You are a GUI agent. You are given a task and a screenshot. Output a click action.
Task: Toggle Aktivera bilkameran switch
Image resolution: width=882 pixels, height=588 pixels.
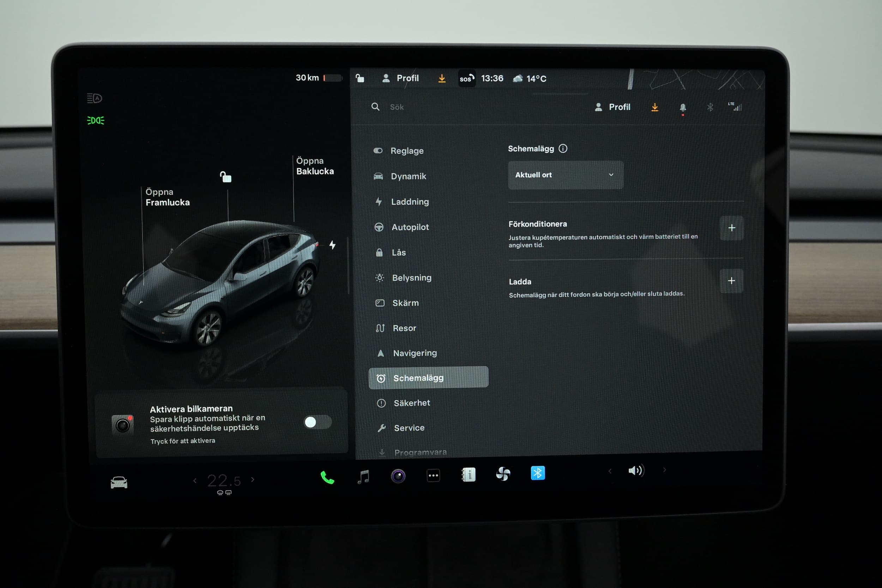point(317,422)
